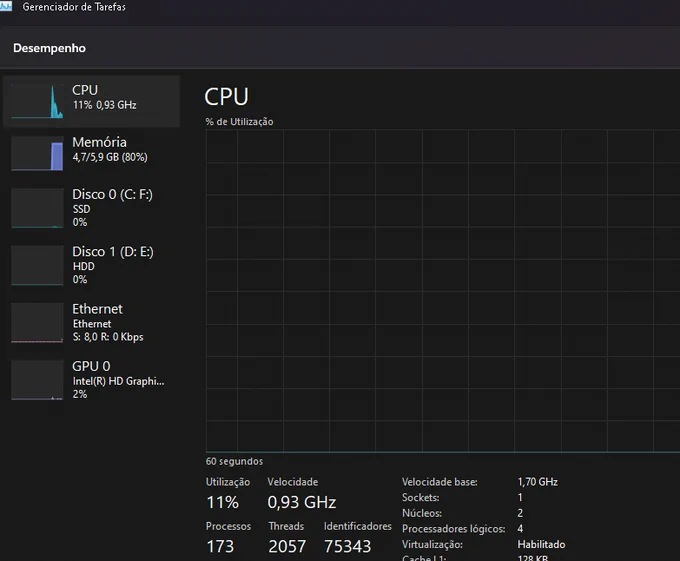Click the '60 segundos' graph label
This screenshot has width=680, height=561.
tap(234, 461)
